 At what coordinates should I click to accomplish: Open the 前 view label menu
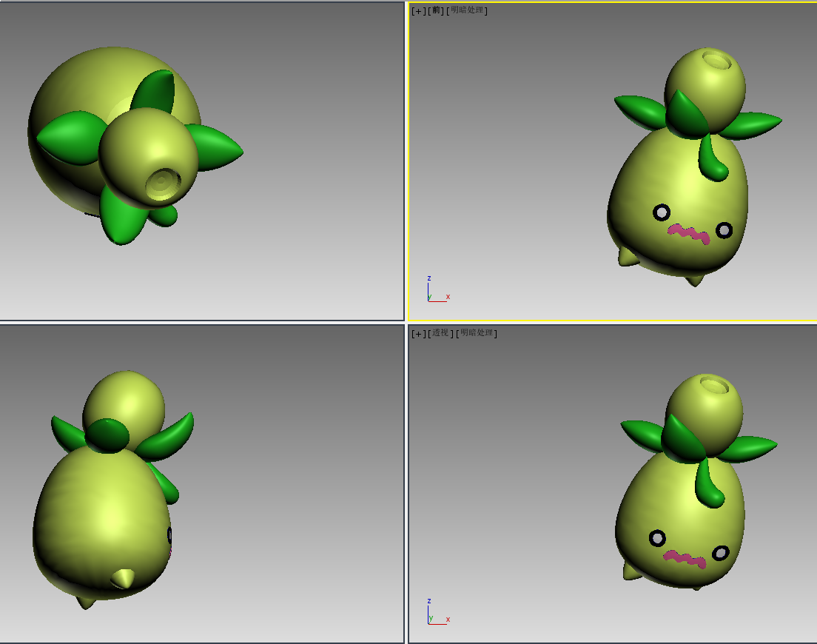coord(436,10)
